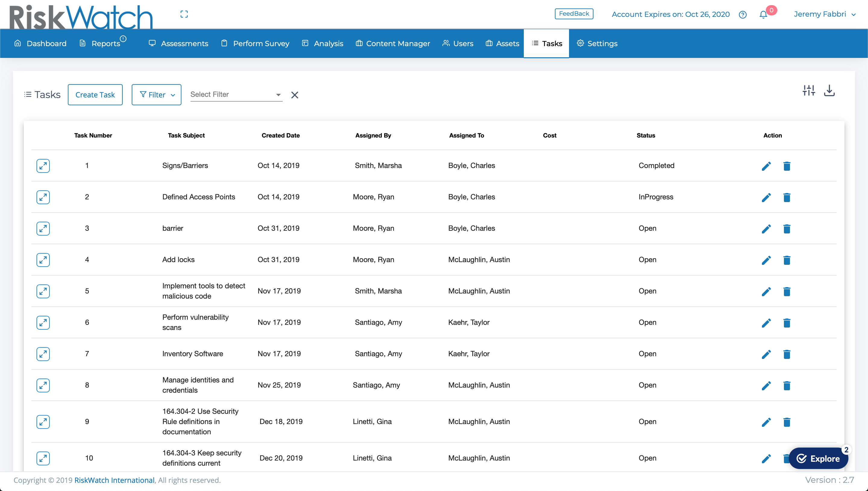Download the tasks list
The width and height of the screenshot is (868, 491).
(x=829, y=90)
